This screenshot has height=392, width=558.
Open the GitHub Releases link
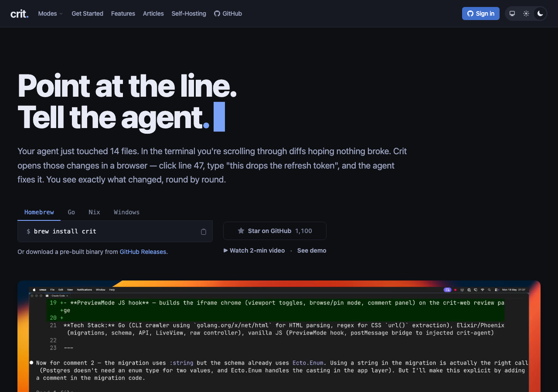click(143, 252)
